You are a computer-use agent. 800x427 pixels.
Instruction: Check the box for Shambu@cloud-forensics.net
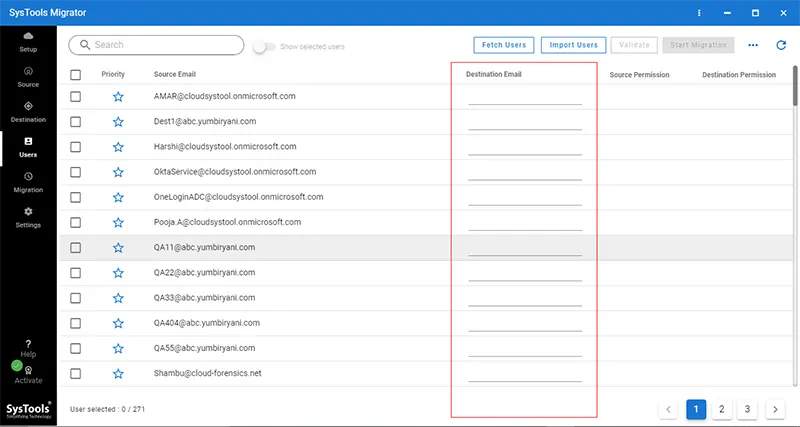[x=76, y=373]
